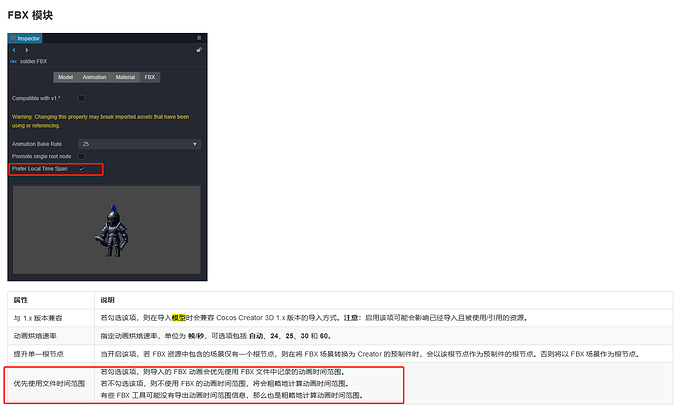The image size is (690, 409).
Task: Click the yellow warning message text
Action: (100, 121)
